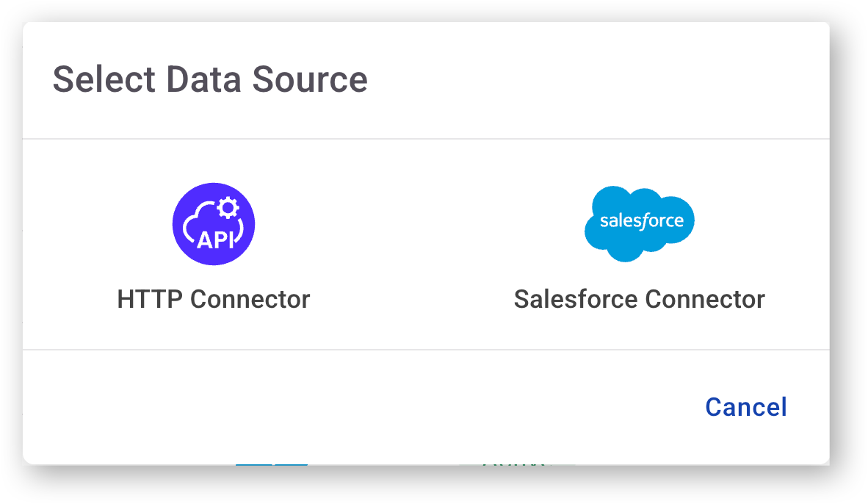Screen dimensions: 868x504
Task: Cancel the Select Data Source dialog
Action: click(745, 407)
